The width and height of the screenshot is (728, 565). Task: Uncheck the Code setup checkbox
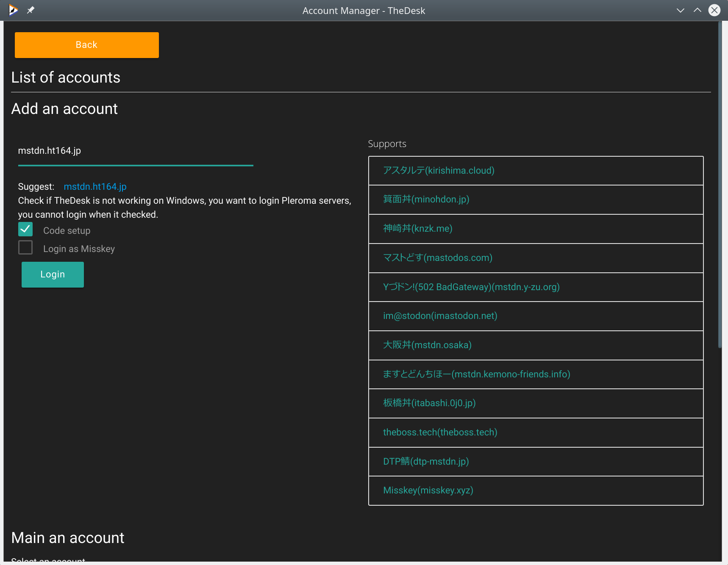click(25, 229)
